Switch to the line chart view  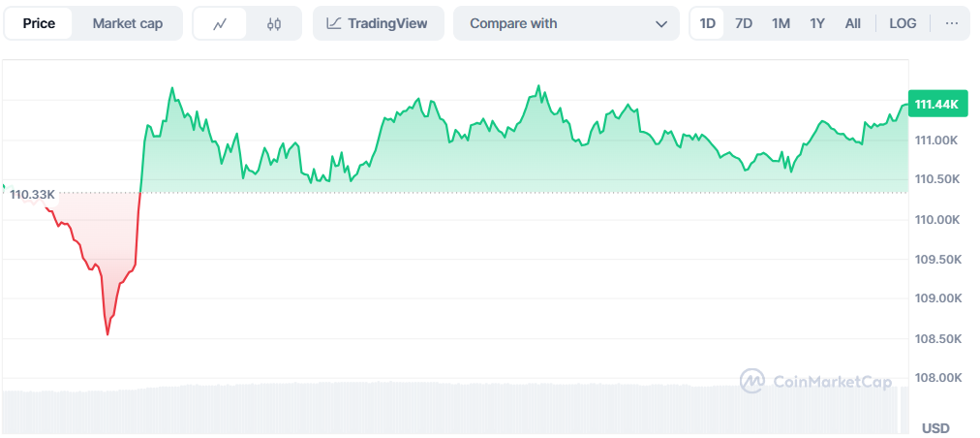click(x=220, y=23)
